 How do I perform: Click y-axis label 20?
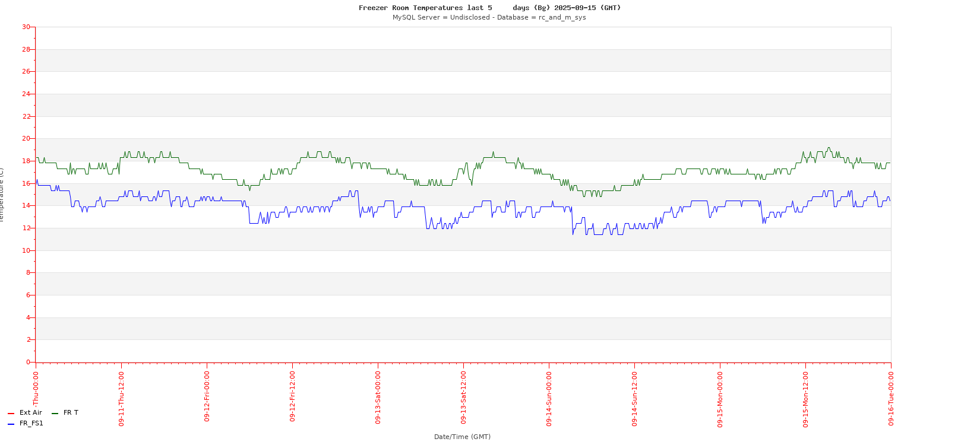click(x=26, y=138)
